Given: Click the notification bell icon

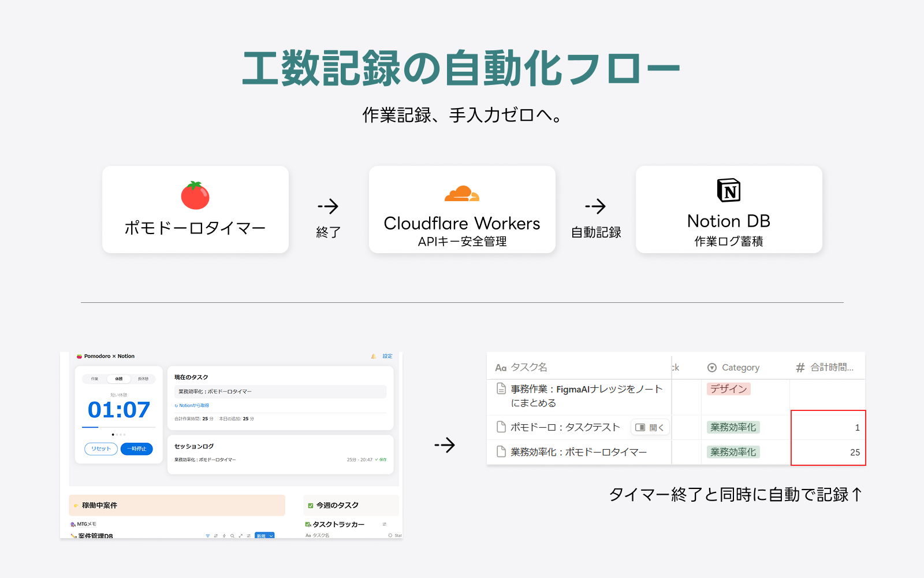Looking at the screenshot, I should [374, 356].
